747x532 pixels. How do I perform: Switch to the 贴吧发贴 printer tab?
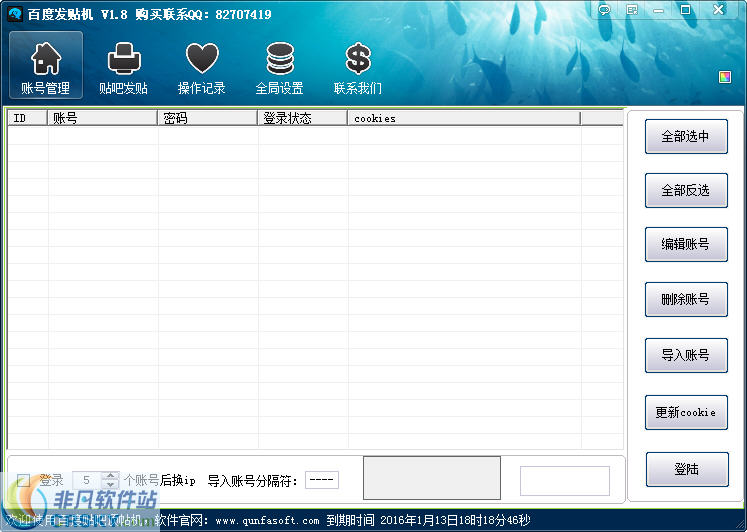pos(123,68)
